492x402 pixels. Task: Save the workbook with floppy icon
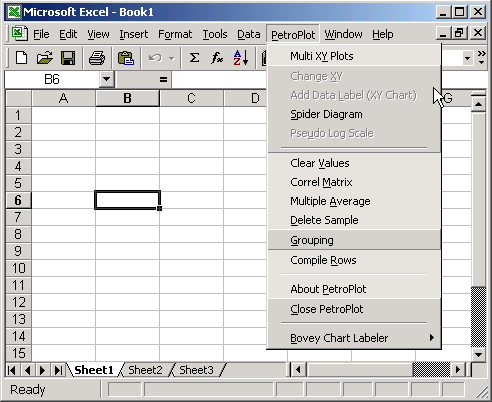pos(68,58)
